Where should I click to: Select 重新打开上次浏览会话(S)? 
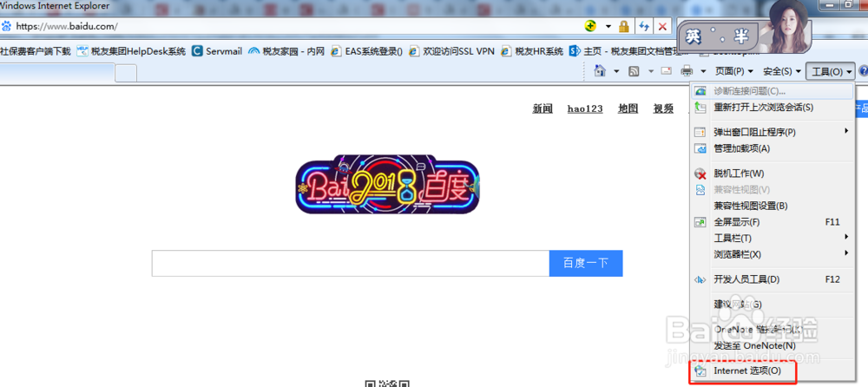pyautogui.click(x=772, y=108)
